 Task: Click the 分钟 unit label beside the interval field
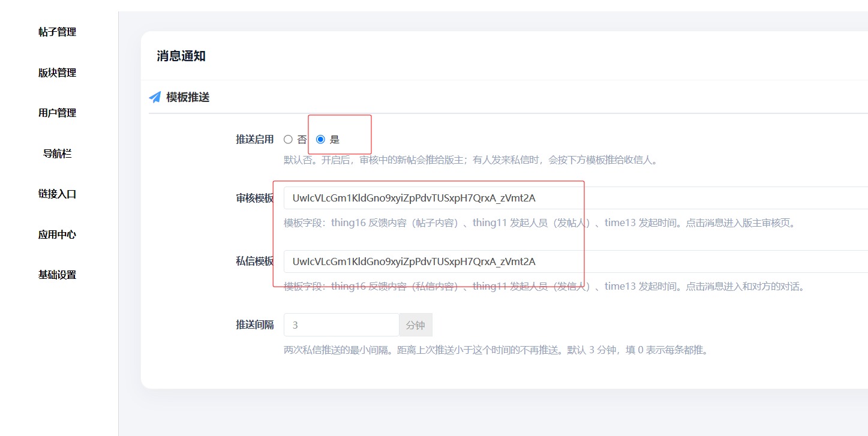coord(416,325)
